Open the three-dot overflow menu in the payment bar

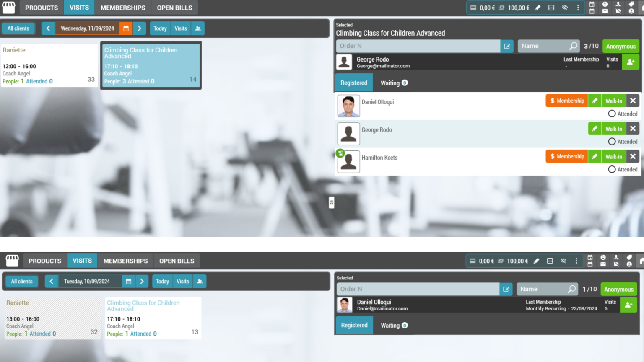tap(578, 8)
